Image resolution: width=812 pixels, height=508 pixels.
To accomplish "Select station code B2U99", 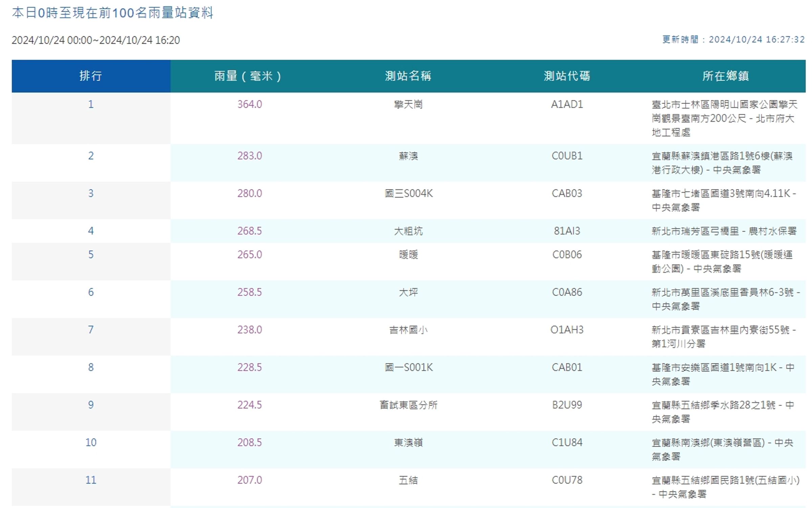I will pos(567,405).
